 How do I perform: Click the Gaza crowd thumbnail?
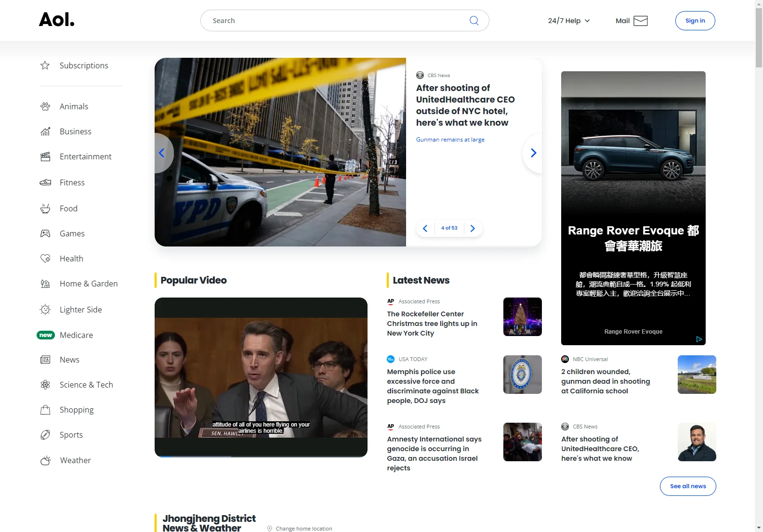coord(523,442)
